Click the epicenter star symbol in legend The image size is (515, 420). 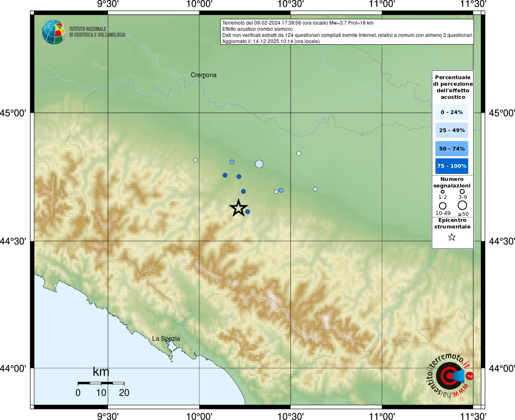pos(452,237)
